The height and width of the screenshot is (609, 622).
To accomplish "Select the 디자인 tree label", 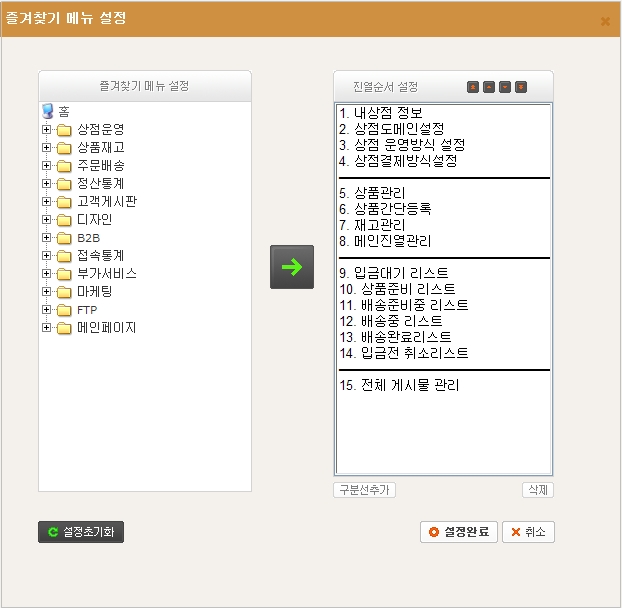I will click(x=94, y=219).
